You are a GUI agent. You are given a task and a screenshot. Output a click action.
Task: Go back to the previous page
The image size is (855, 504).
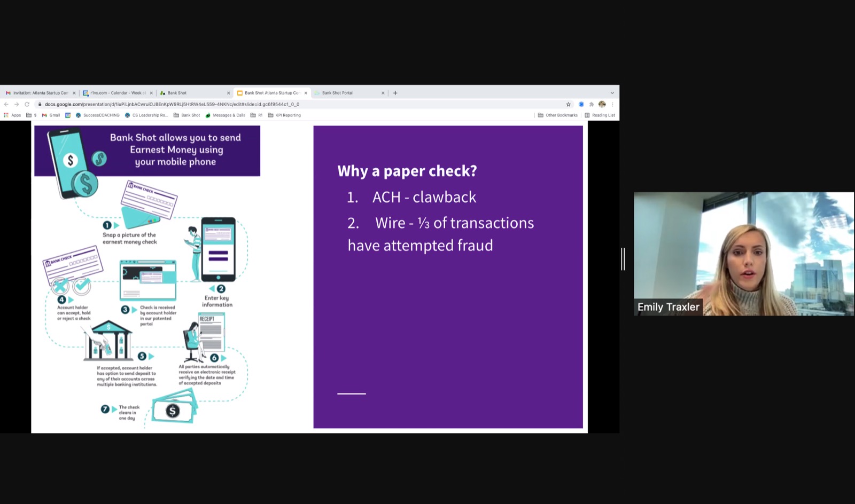(x=6, y=105)
